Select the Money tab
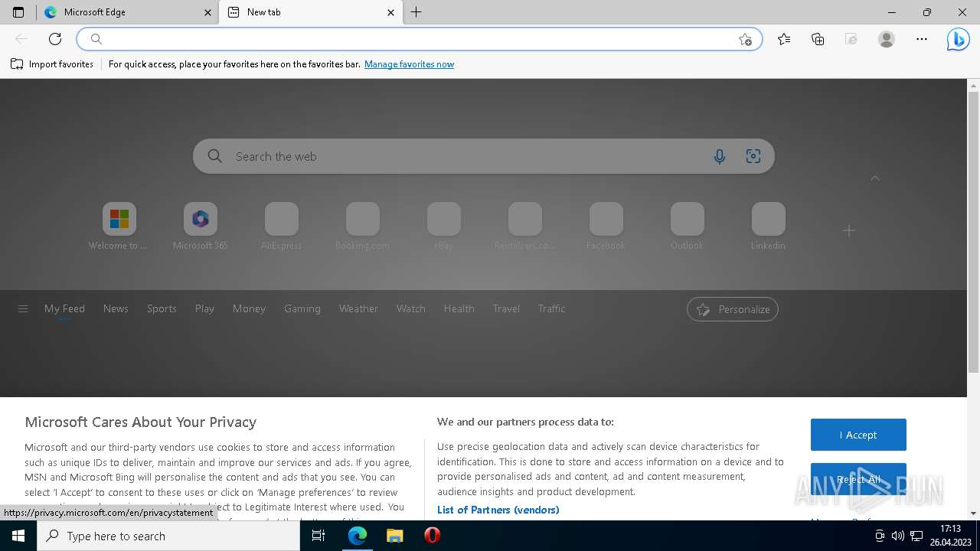Image resolution: width=980 pixels, height=551 pixels. click(249, 308)
